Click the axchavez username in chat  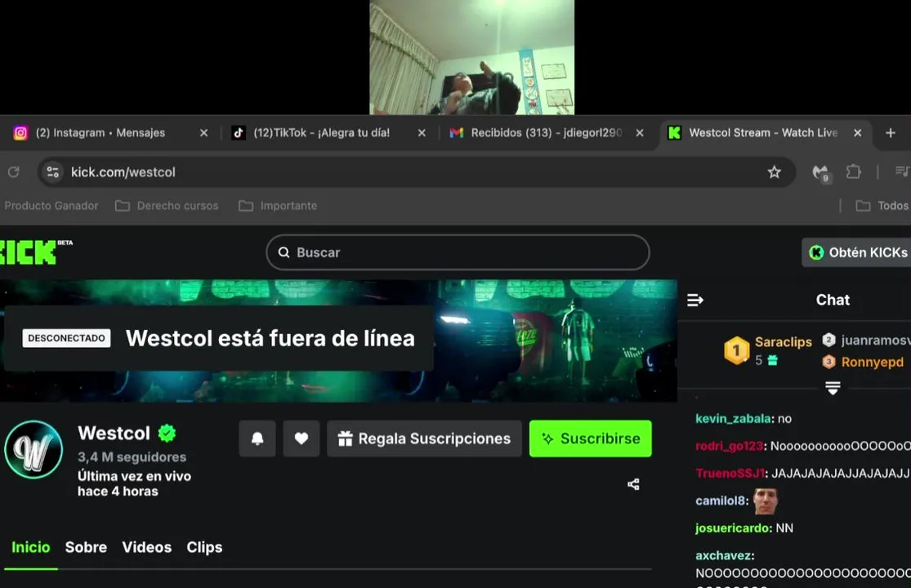pyautogui.click(x=723, y=555)
